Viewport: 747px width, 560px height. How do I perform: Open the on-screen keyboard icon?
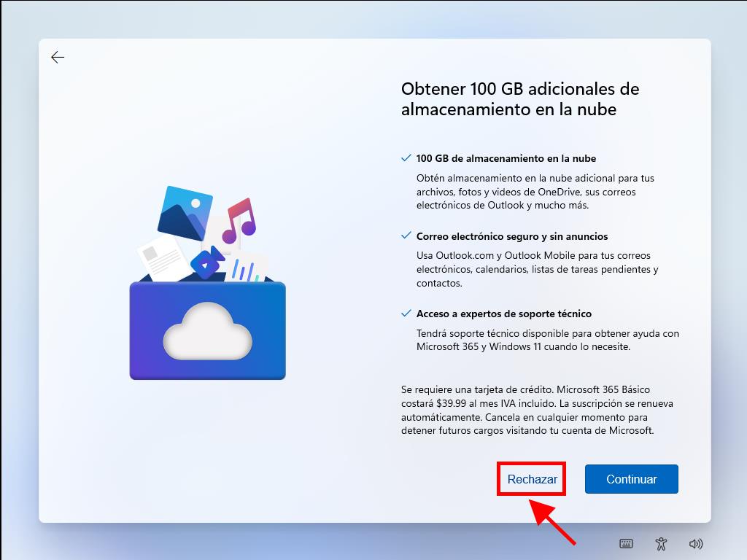626,543
